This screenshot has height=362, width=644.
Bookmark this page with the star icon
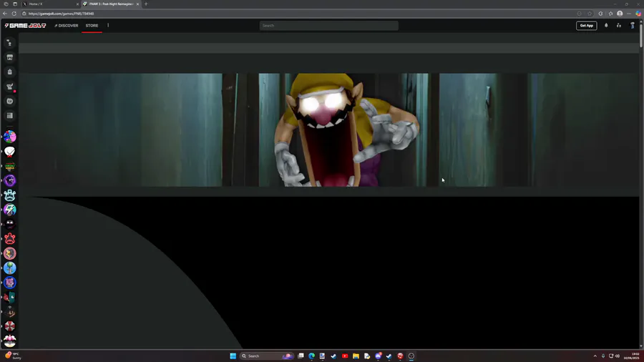590,14
